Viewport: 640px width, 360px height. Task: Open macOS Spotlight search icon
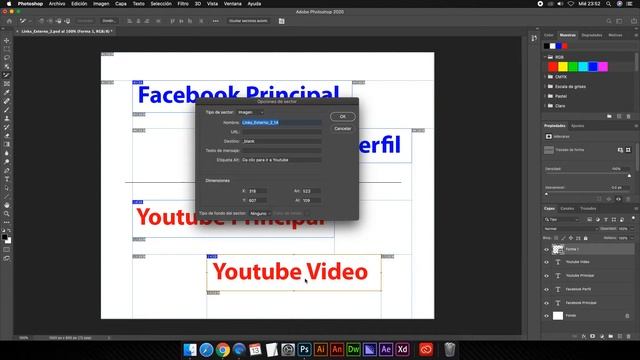(x=609, y=4)
